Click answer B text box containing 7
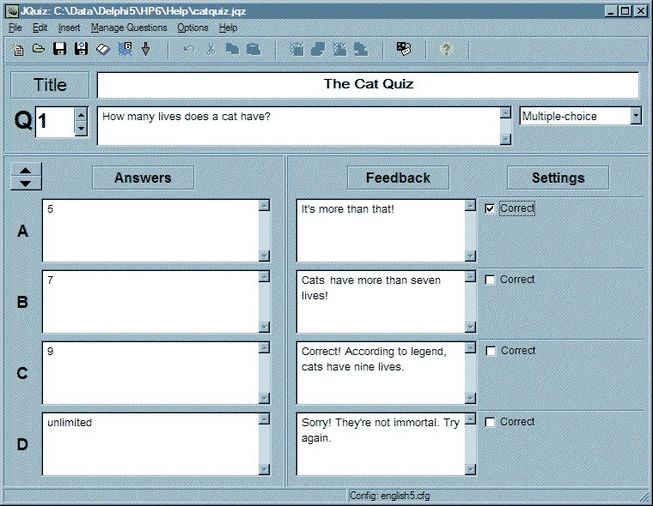 (150, 302)
